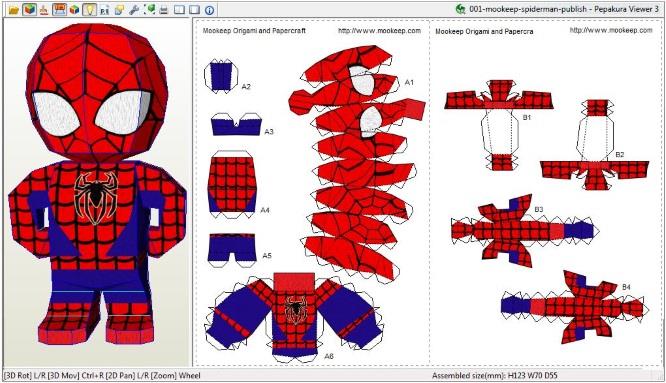The image size is (666, 383).
Task: Click the yellow stacked sheets icon
Action: pyautogui.click(x=119, y=10)
